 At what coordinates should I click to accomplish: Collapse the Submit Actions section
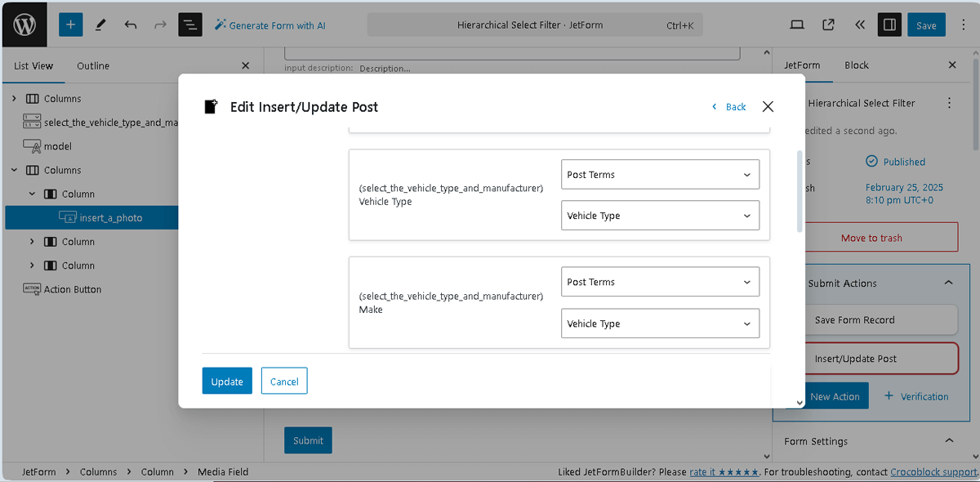click(948, 283)
